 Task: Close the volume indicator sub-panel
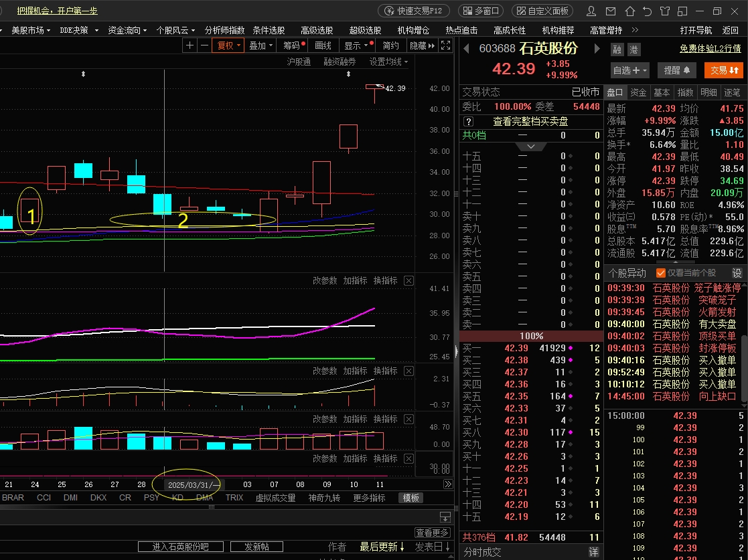tap(409, 419)
